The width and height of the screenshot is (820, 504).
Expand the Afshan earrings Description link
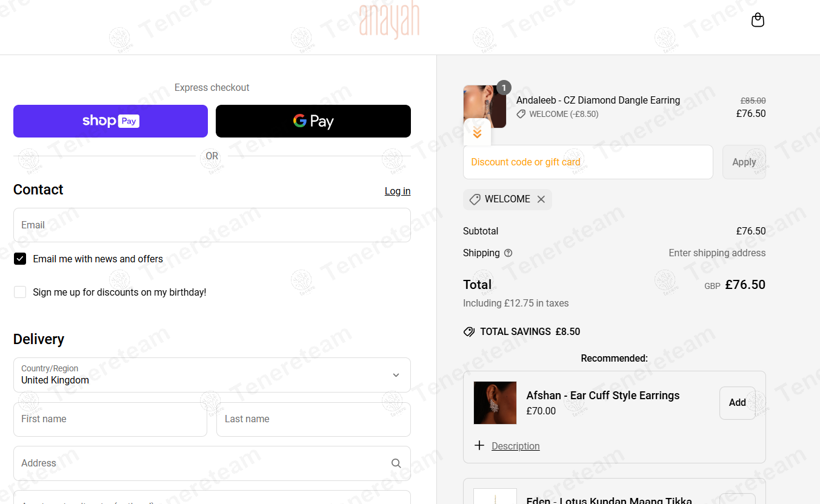coord(515,446)
